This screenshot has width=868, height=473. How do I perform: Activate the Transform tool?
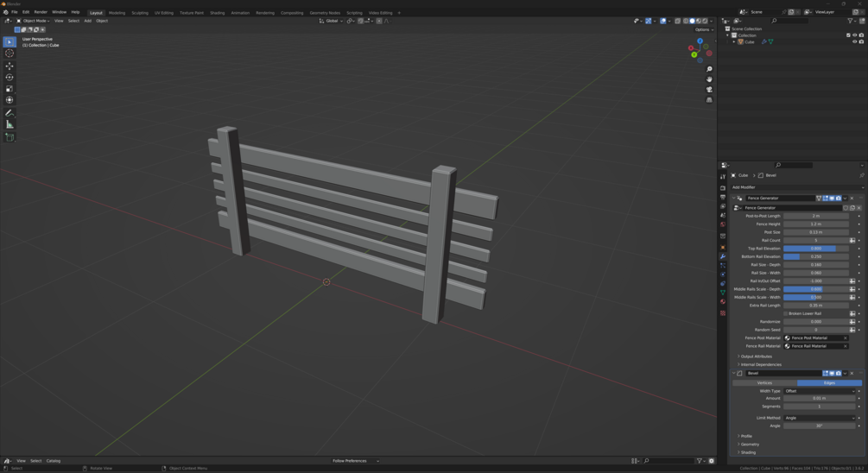[x=10, y=100]
